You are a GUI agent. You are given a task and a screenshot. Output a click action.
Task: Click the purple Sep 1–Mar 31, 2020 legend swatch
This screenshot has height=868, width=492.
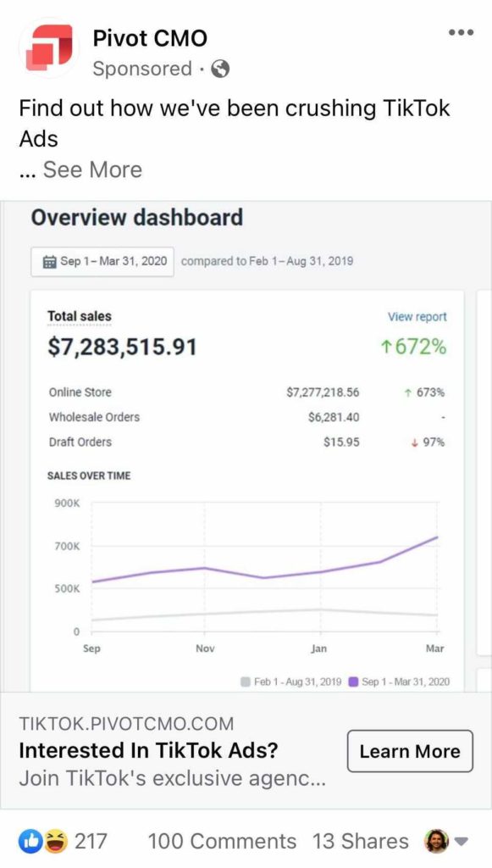click(x=354, y=682)
